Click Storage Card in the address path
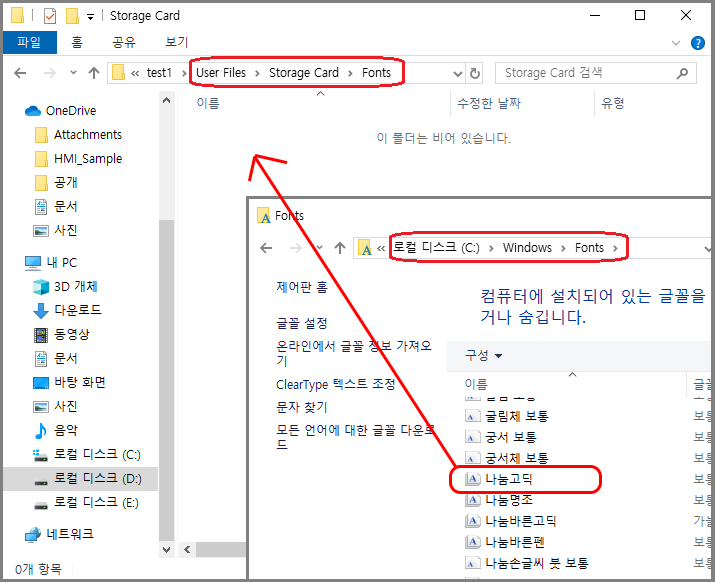 click(304, 73)
